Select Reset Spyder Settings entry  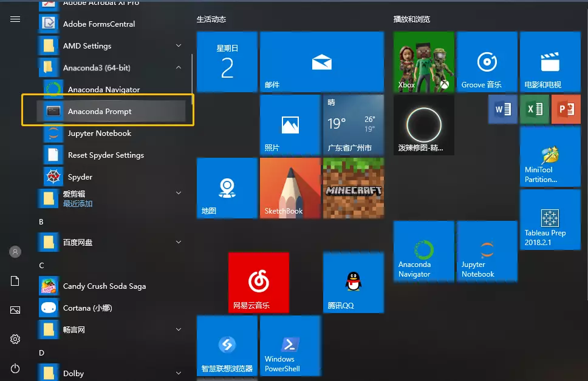(111, 155)
